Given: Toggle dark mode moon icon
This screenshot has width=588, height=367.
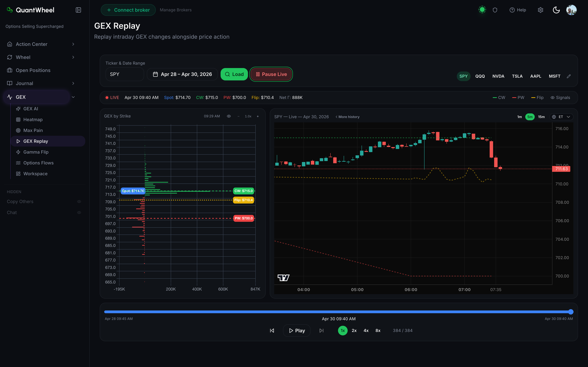Looking at the screenshot, I should 556,10.
